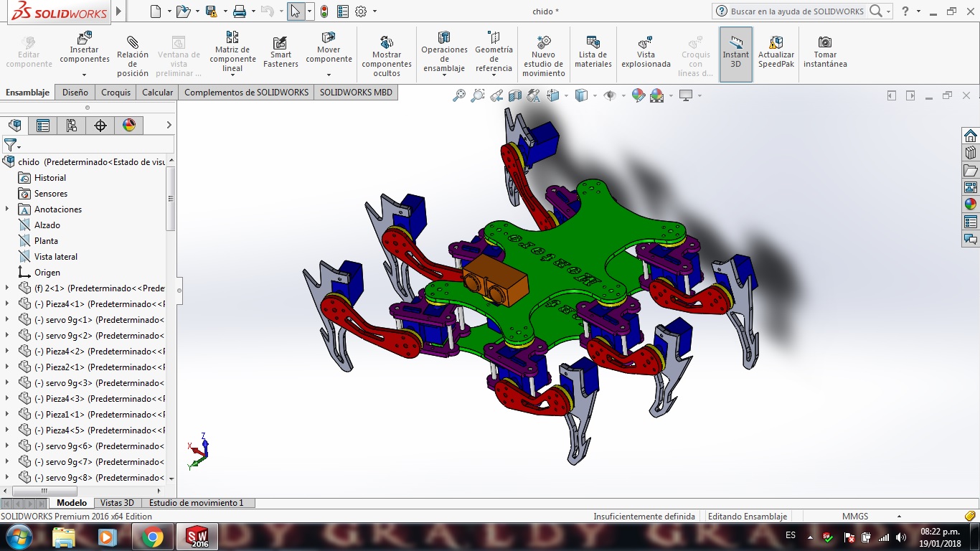Expand the Anotaciones tree node
This screenshot has width=980, height=551.
7,209
